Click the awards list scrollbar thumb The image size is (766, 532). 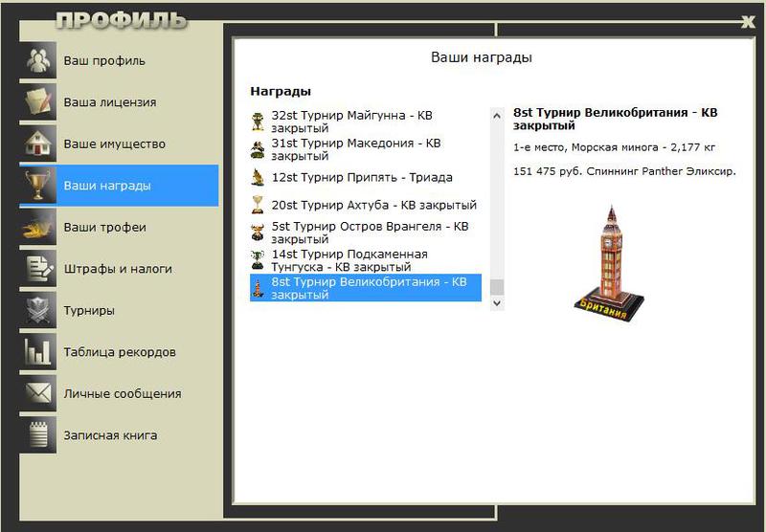tap(497, 287)
